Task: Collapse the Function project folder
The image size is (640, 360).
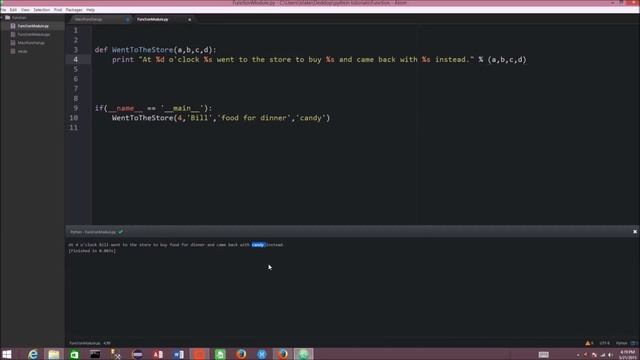Action: click(x=16, y=18)
